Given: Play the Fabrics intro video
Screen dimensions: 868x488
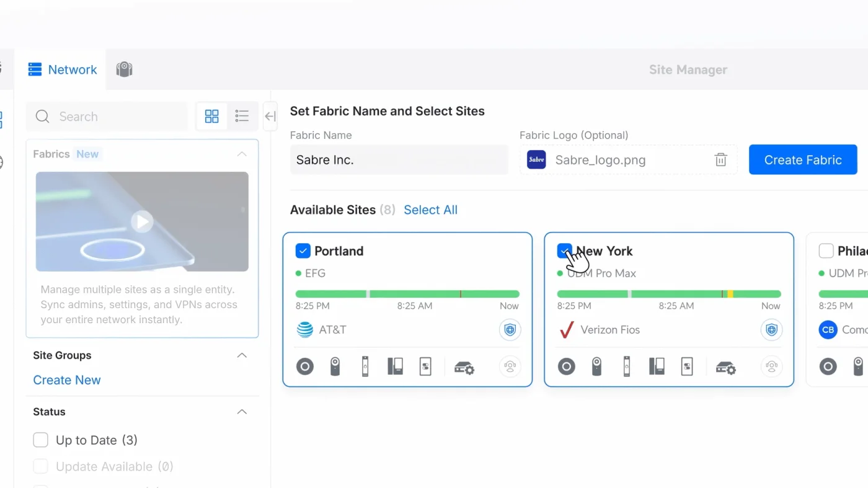Looking at the screenshot, I should coord(142,221).
